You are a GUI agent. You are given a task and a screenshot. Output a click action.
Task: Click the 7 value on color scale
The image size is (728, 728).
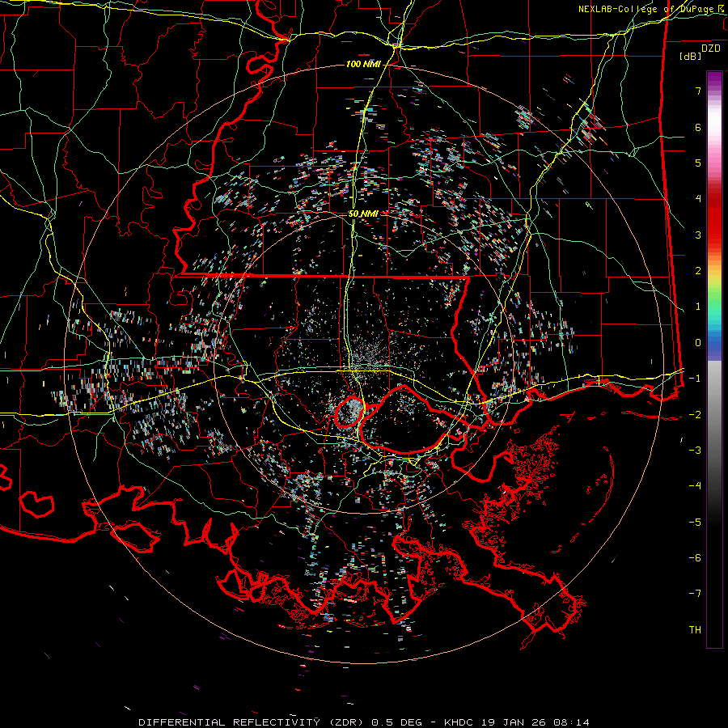pos(698,91)
